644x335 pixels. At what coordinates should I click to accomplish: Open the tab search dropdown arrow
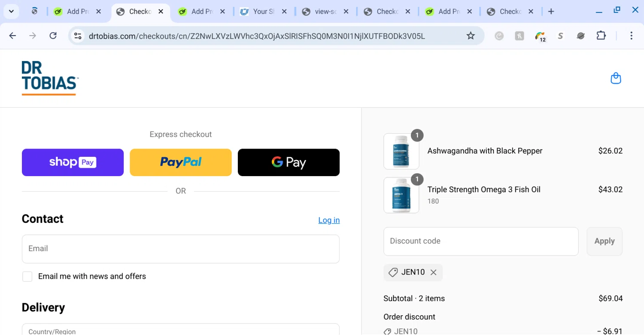tap(11, 12)
